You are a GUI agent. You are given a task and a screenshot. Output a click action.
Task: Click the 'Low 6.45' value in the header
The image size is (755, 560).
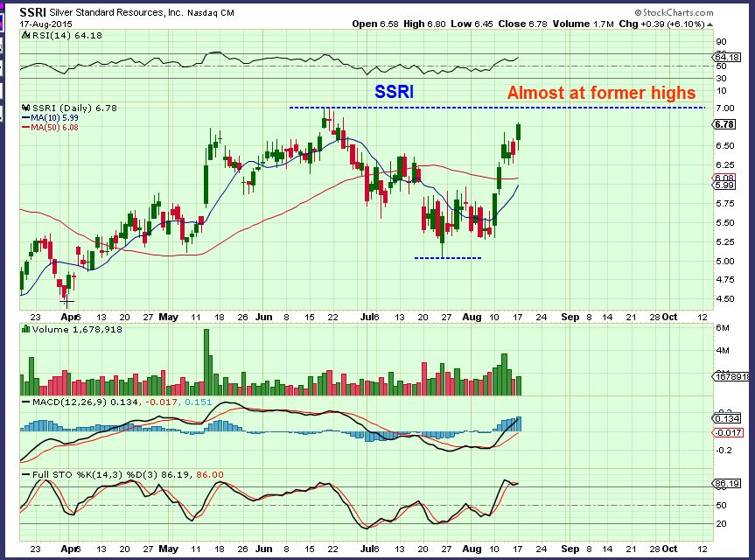472,24
